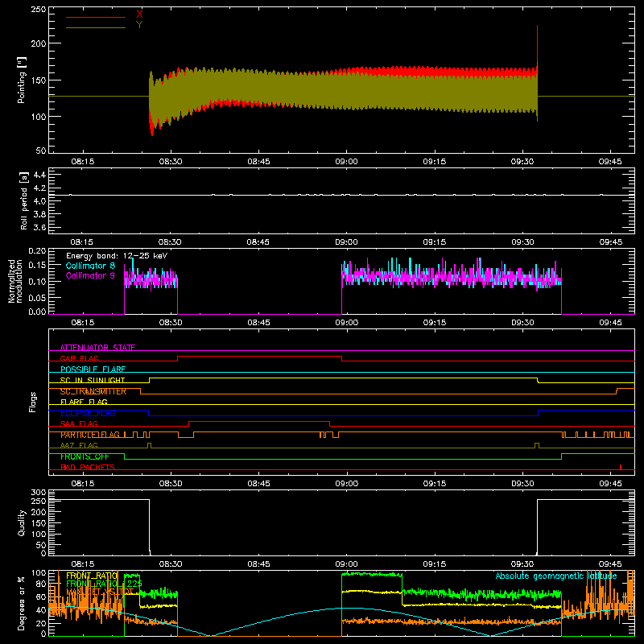Click the Roll period axis title
Viewport: 644px width, 644px height.
coord(24,200)
